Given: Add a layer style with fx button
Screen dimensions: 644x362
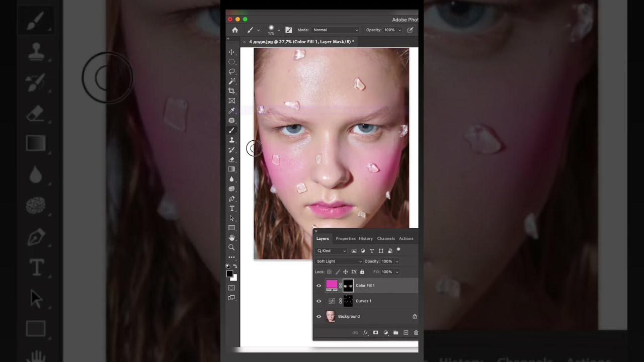Looking at the screenshot, I should click(366, 333).
